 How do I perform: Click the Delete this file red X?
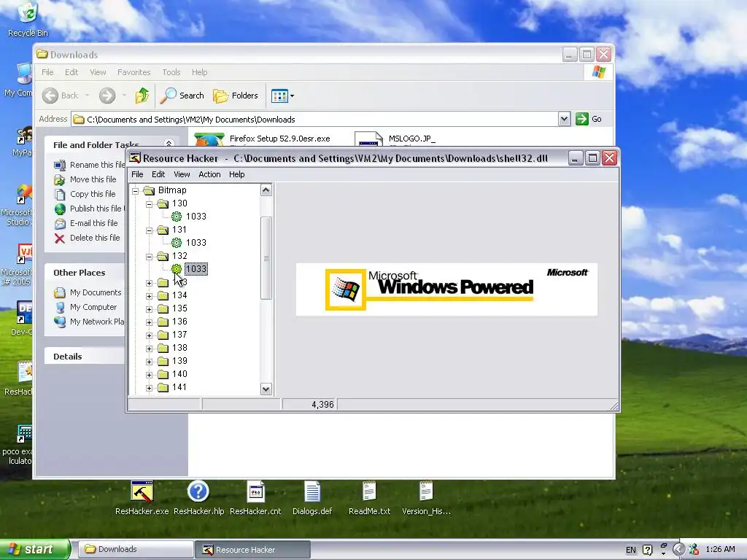(60, 238)
